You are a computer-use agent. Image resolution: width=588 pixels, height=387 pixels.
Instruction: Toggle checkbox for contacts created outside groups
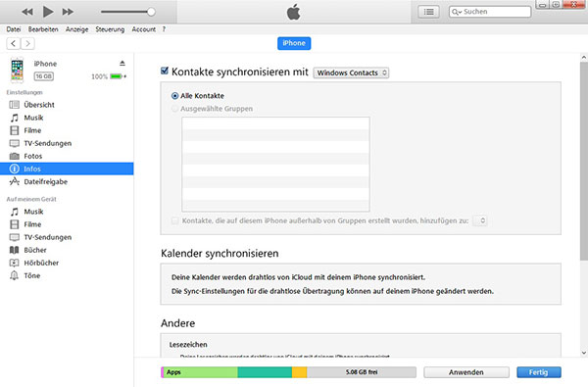(x=174, y=220)
